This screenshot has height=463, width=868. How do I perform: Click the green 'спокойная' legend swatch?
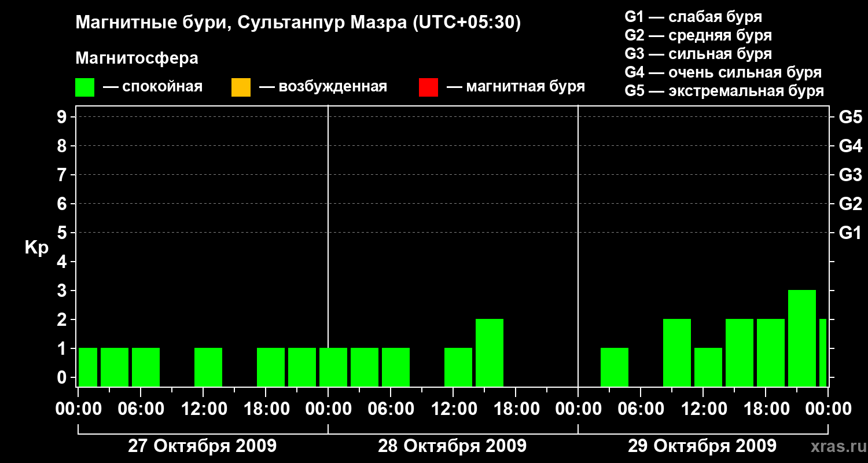click(84, 87)
